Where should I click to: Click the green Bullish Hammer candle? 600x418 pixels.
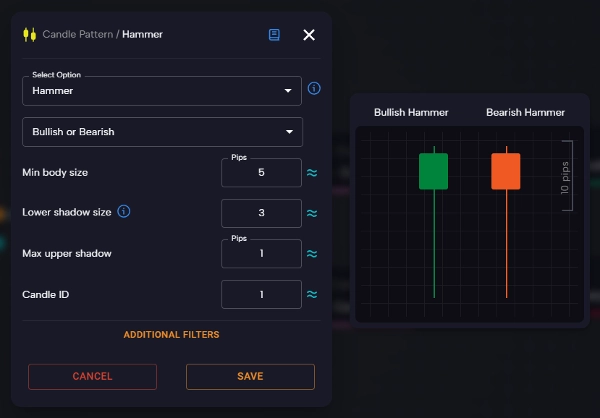point(433,171)
